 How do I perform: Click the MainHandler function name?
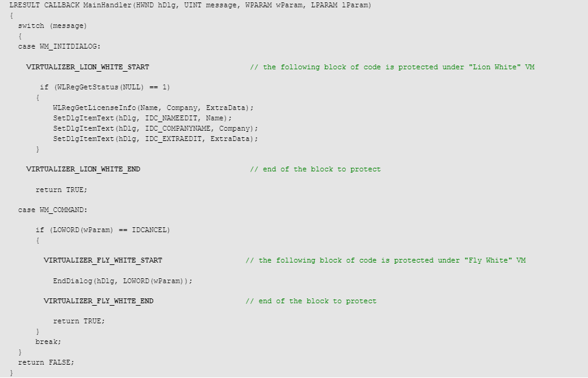(108, 5)
